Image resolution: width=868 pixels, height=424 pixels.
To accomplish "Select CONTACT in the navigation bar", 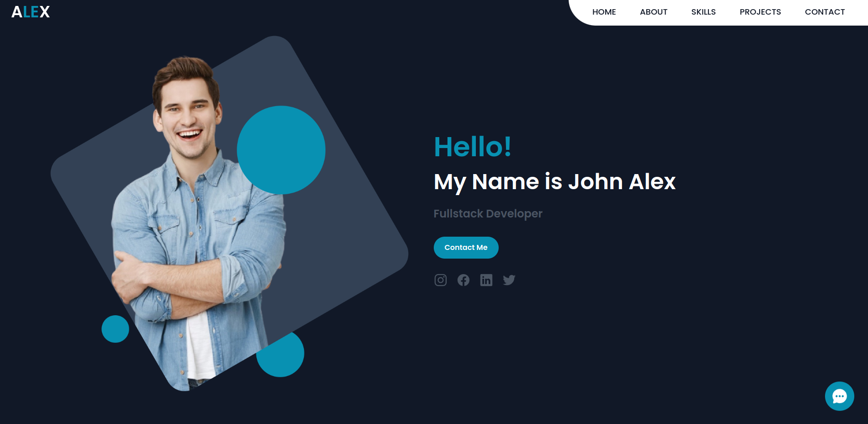I will [825, 12].
